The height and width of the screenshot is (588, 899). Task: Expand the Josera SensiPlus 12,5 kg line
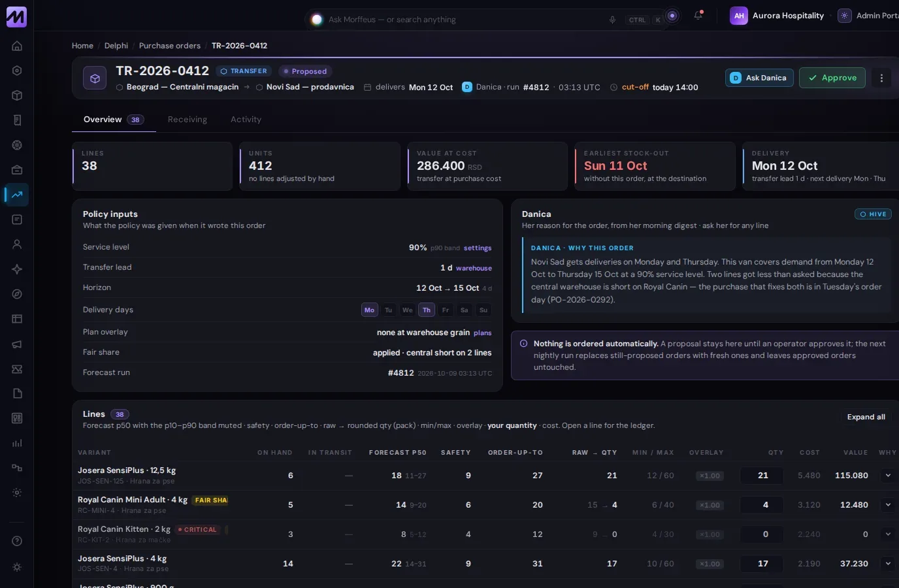coord(888,476)
